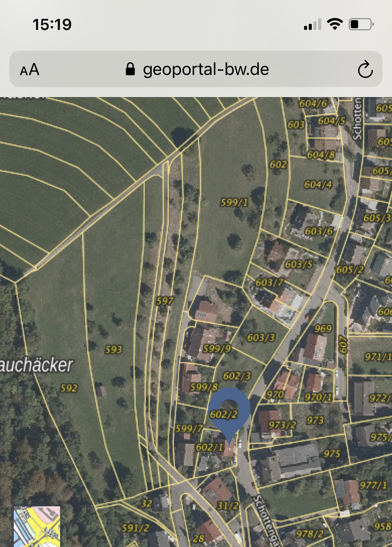Tap the cellular signal bars icon

312,25
